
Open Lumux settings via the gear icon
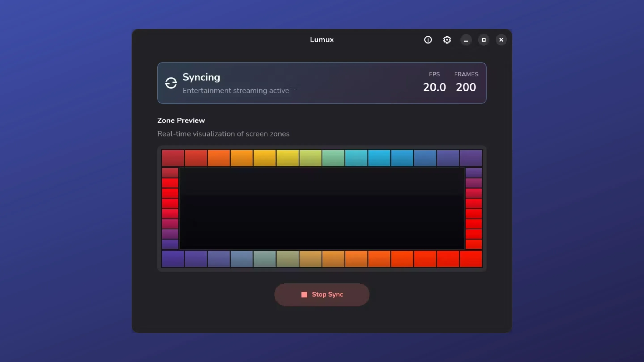(x=447, y=40)
